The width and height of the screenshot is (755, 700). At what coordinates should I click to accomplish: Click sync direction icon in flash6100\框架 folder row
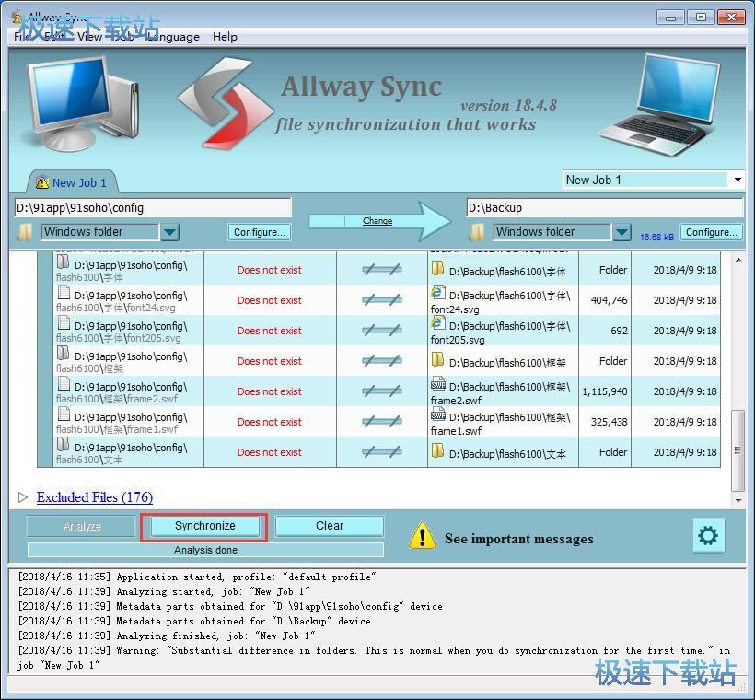pyautogui.click(x=382, y=360)
